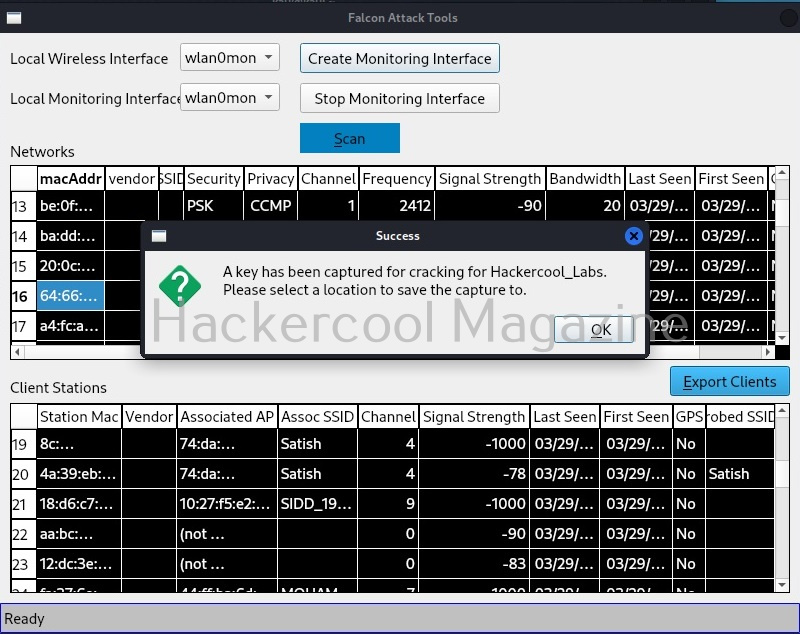Image resolution: width=800 pixels, height=634 pixels.
Task: Select network row number 13
Action: tap(23, 206)
